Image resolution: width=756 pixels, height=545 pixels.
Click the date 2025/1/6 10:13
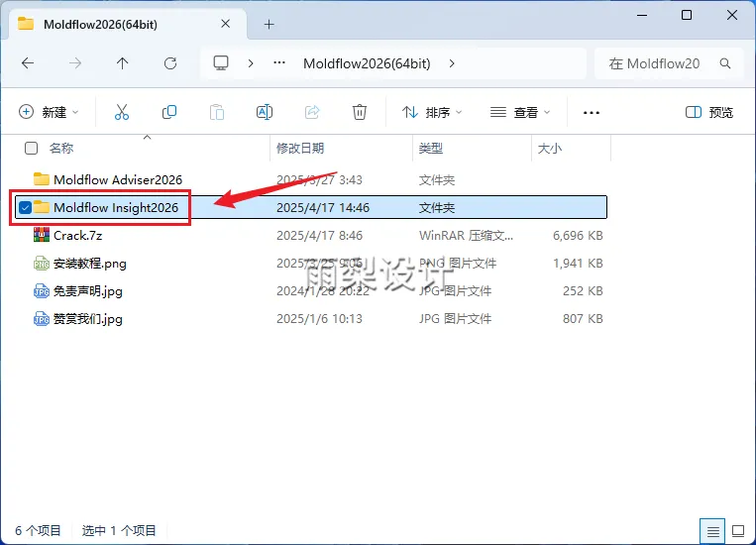[x=319, y=319]
